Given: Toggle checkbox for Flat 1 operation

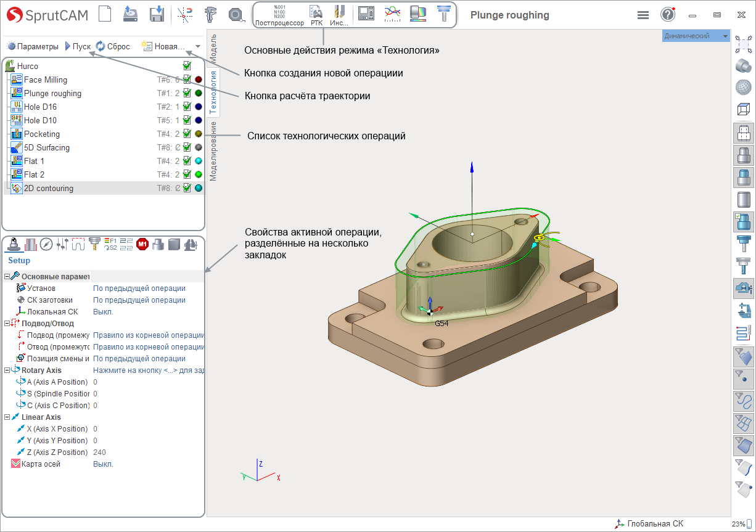Looking at the screenshot, I should pos(187,161).
